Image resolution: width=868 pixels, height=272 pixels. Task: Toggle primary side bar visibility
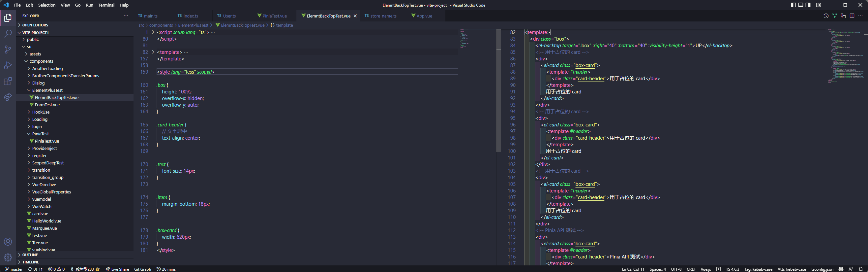coord(793,5)
